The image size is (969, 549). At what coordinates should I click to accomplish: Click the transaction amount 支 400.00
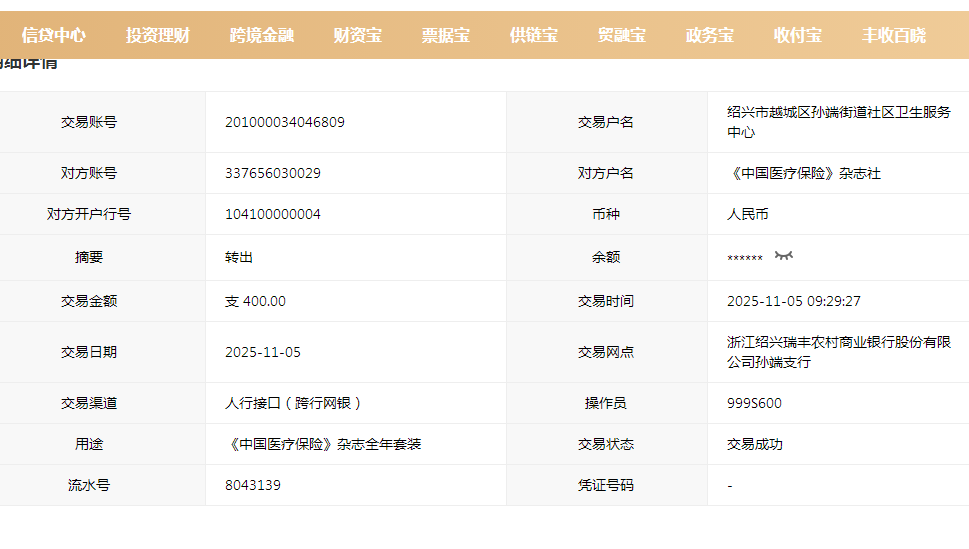(x=255, y=301)
